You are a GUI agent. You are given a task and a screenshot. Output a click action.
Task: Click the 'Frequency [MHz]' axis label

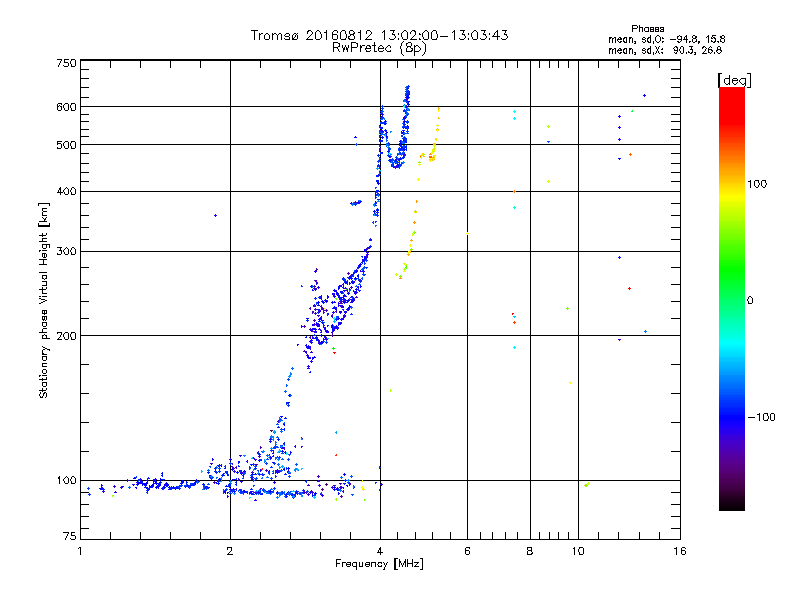(x=379, y=564)
